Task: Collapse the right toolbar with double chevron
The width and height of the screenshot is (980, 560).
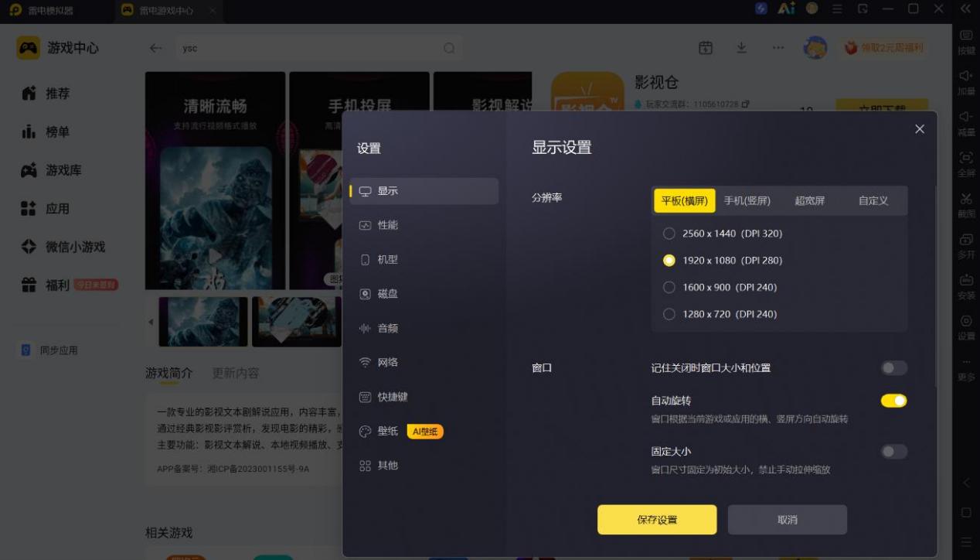Action: pyautogui.click(x=965, y=9)
